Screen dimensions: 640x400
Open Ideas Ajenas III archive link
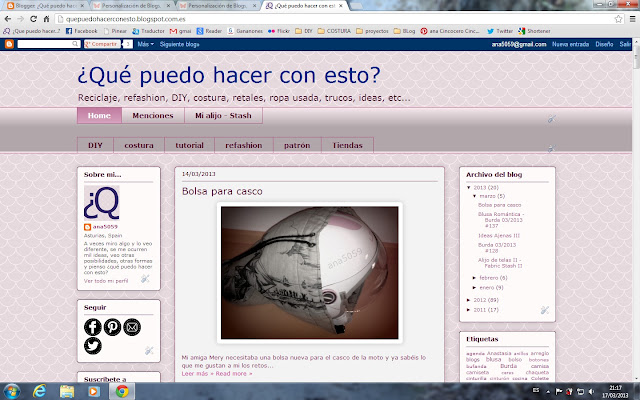pyautogui.click(x=499, y=236)
